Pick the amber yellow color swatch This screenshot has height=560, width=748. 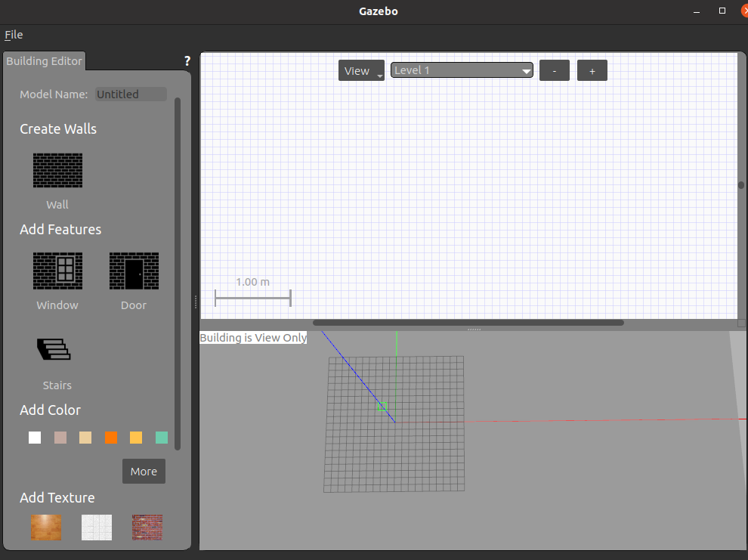click(136, 438)
